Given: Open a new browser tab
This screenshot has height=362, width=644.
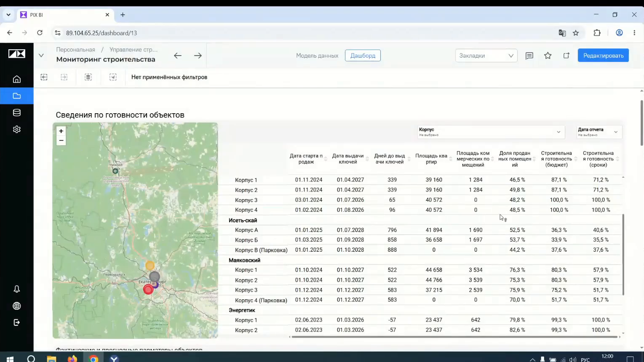Looking at the screenshot, I should [123, 15].
